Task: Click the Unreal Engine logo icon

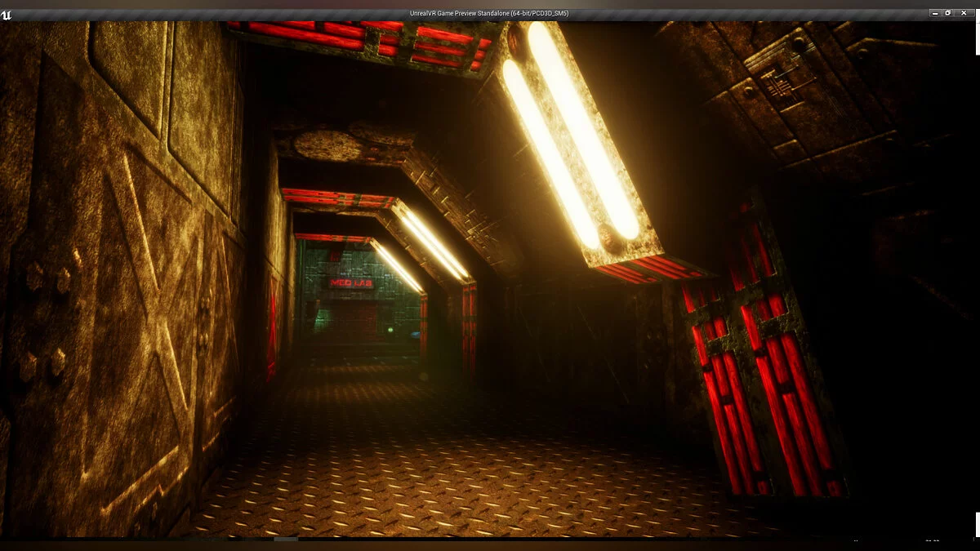Action: (7, 14)
